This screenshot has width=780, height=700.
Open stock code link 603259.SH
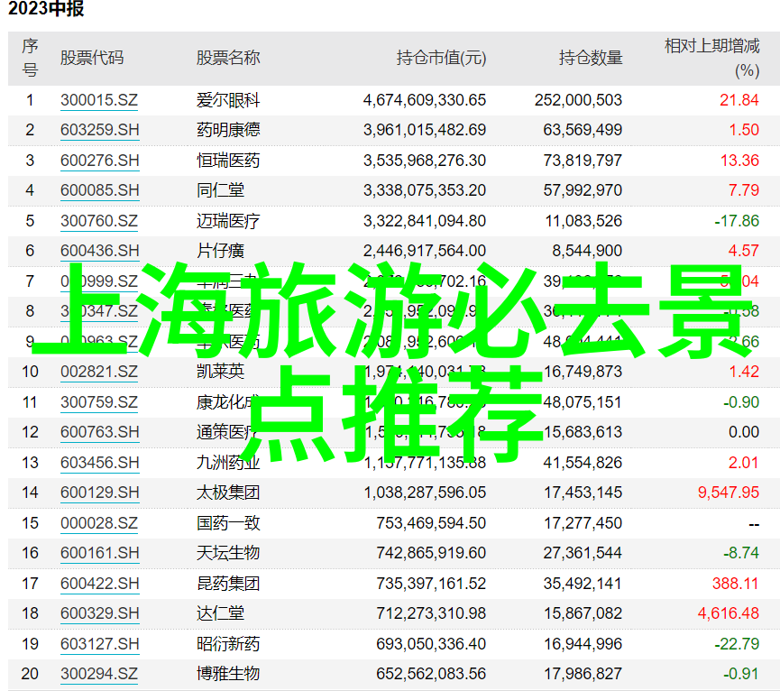99,130
